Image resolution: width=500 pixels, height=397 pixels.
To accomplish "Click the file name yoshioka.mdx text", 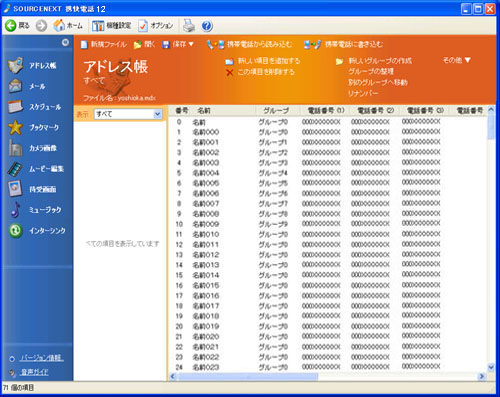I will pos(137,98).
